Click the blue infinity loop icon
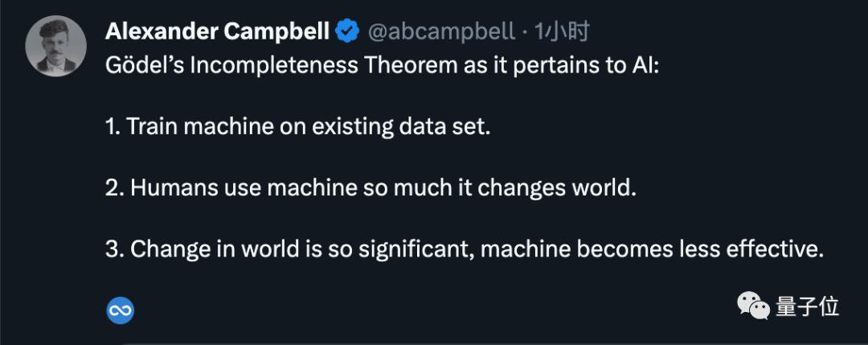Image resolution: width=868 pixels, height=345 pixels. click(x=120, y=310)
